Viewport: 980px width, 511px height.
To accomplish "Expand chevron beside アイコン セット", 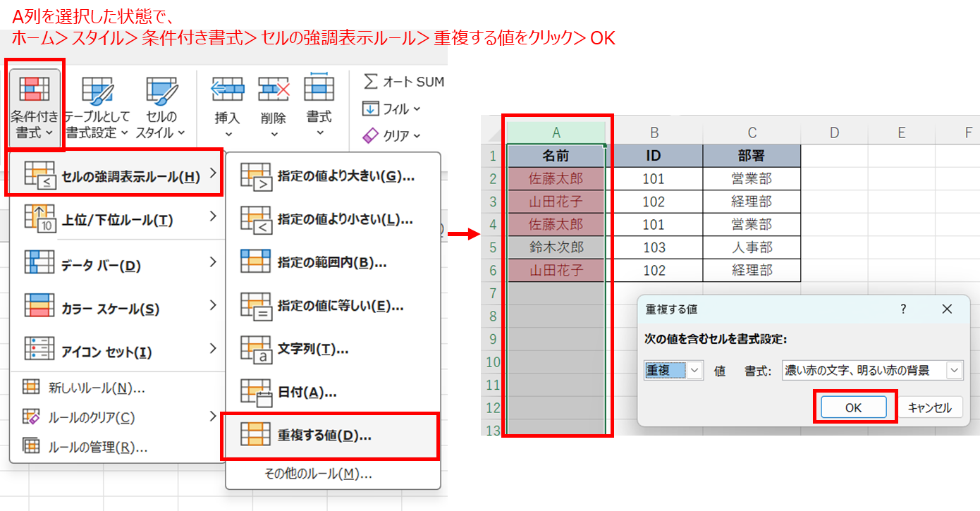I will [x=213, y=348].
